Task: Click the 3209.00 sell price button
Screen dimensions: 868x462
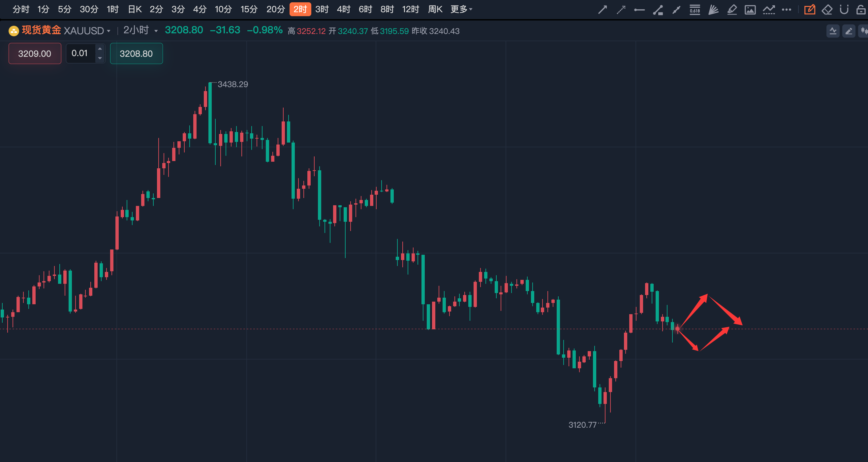Action: [x=35, y=53]
